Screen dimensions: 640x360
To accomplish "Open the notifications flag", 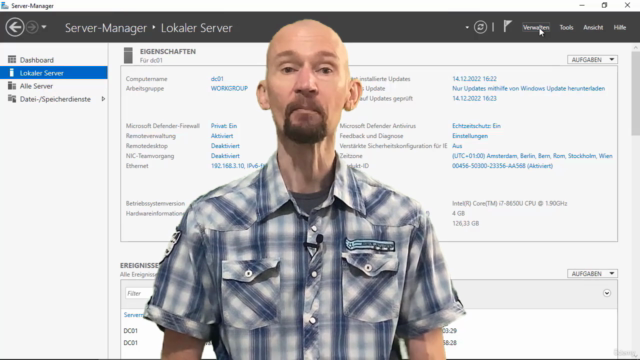I will tap(507, 27).
